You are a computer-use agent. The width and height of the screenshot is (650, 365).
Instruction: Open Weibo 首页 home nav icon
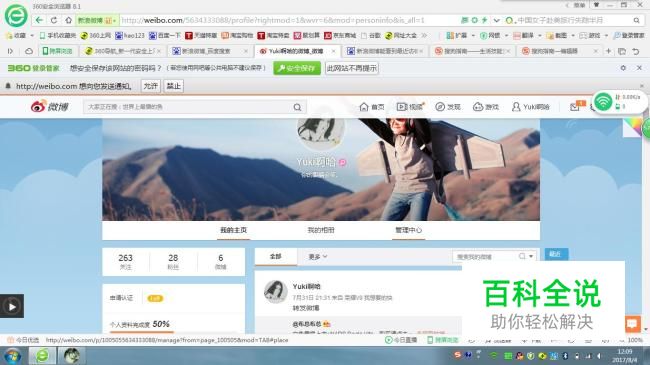pos(371,107)
